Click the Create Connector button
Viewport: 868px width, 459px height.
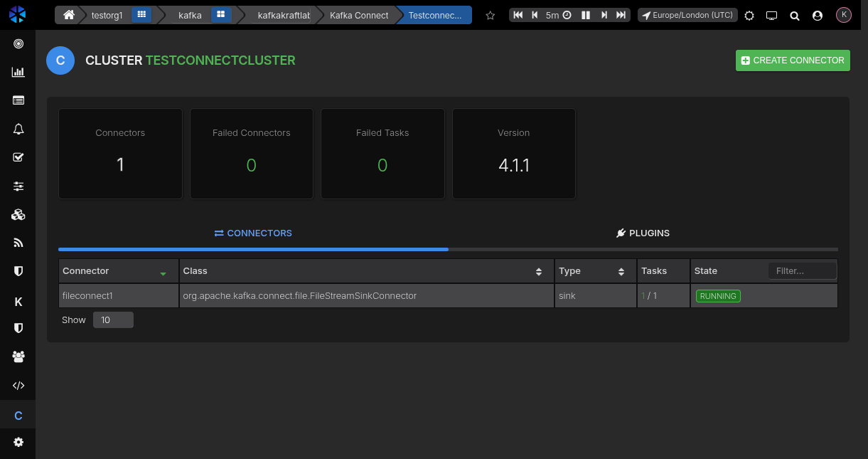pos(793,60)
